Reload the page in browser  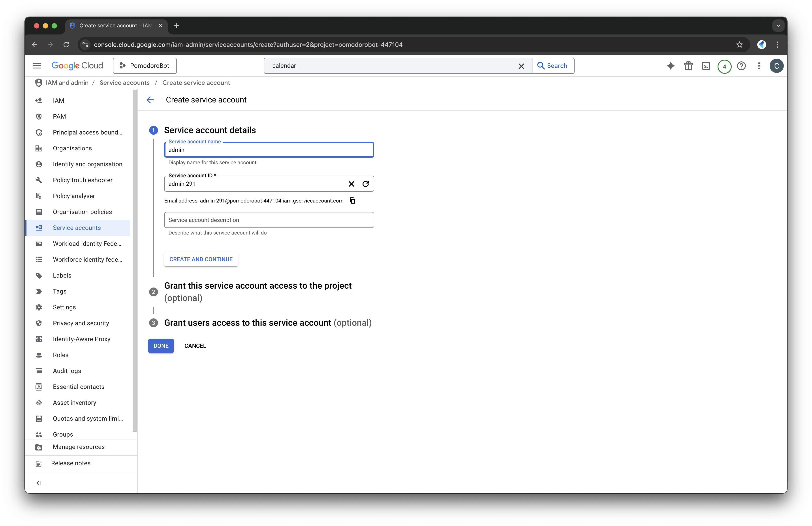[x=66, y=44]
